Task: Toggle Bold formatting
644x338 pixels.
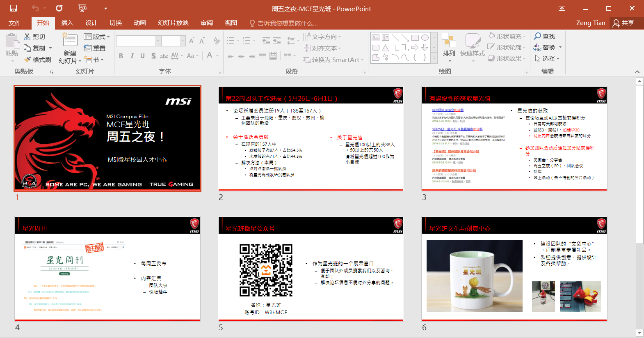Action: point(121,56)
